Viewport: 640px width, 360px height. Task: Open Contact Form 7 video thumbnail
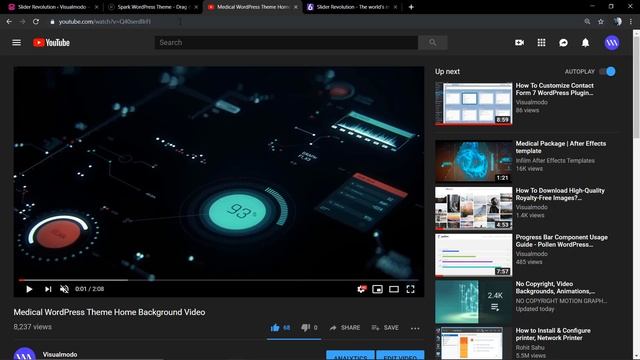(x=473, y=104)
